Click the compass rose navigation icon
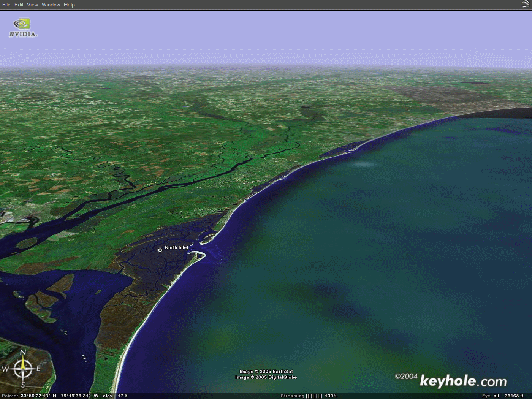532x399 pixels. point(23,369)
